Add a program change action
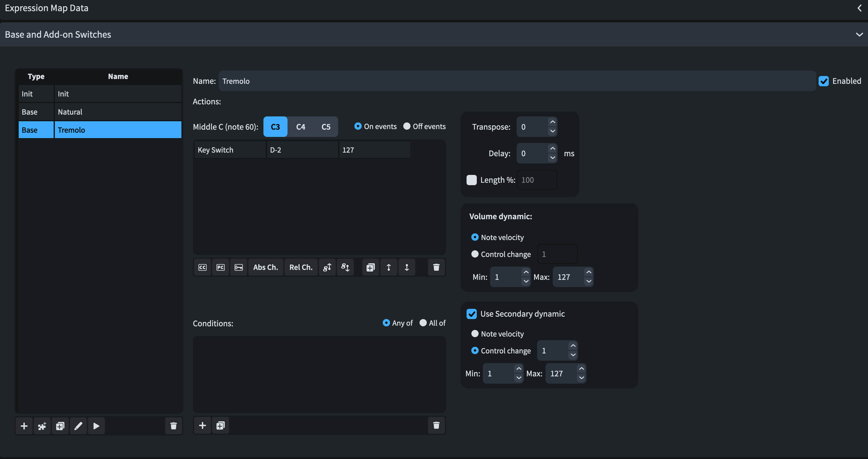Image resolution: width=868 pixels, height=459 pixels. click(220, 267)
